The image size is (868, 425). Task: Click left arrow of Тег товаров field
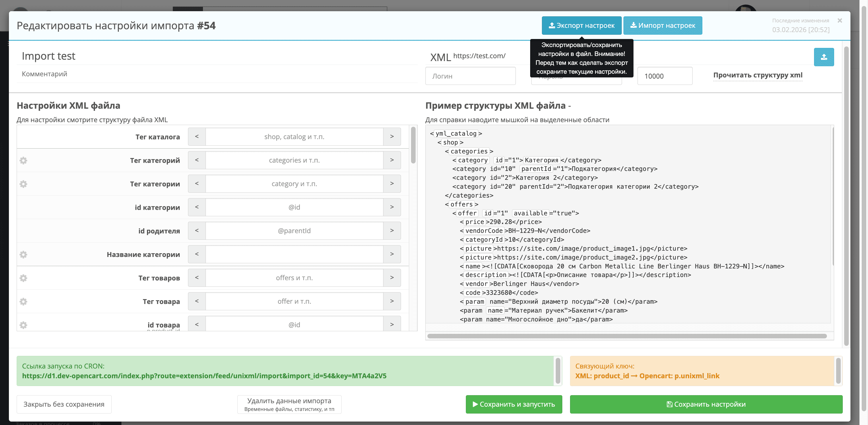[x=197, y=278]
